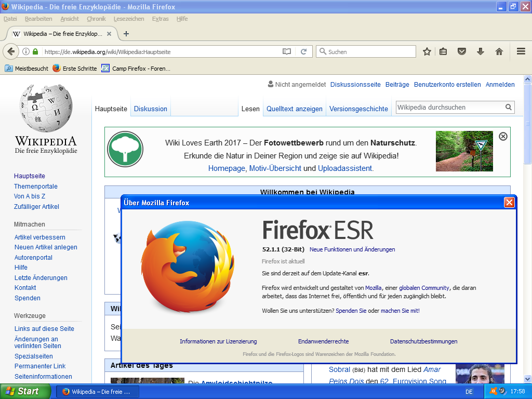Viewport: 532px width, 399px height.
Task: Open the Lesezeichen menu
Action: 129,19
